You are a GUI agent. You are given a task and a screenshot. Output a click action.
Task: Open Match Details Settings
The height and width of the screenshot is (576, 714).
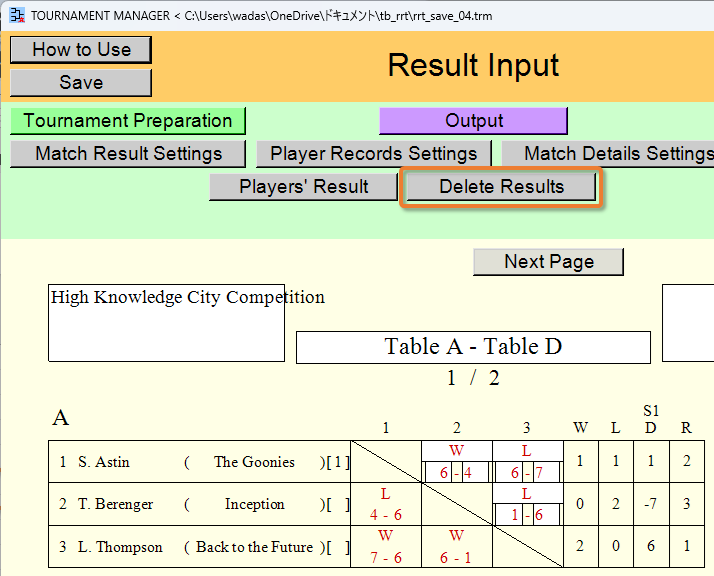click(608, 154)
